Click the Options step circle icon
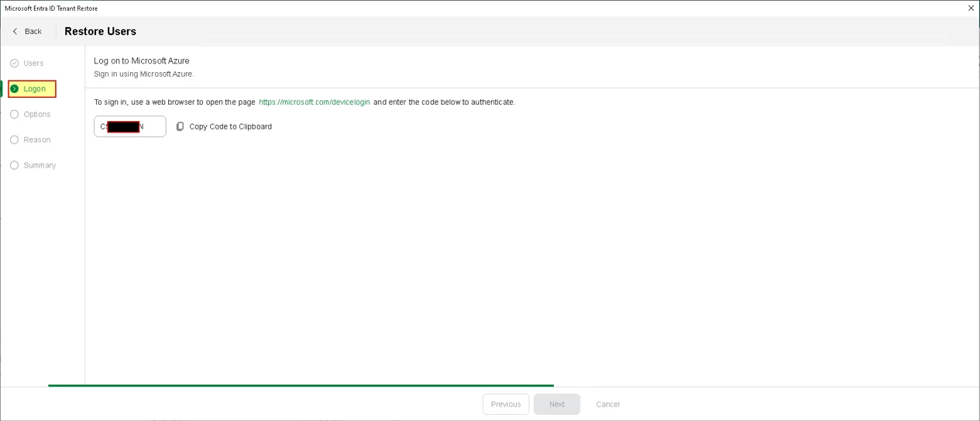 [x=14, y=115]
